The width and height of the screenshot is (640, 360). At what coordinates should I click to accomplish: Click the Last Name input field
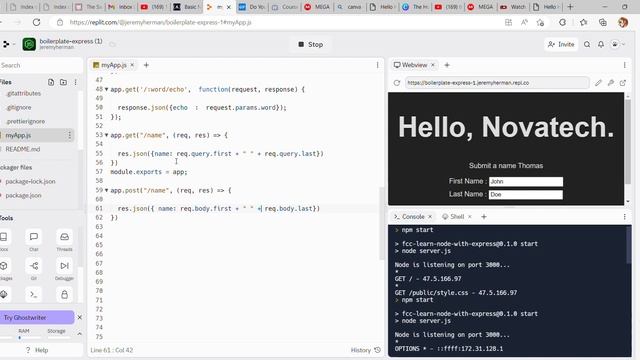pos(526,194)
